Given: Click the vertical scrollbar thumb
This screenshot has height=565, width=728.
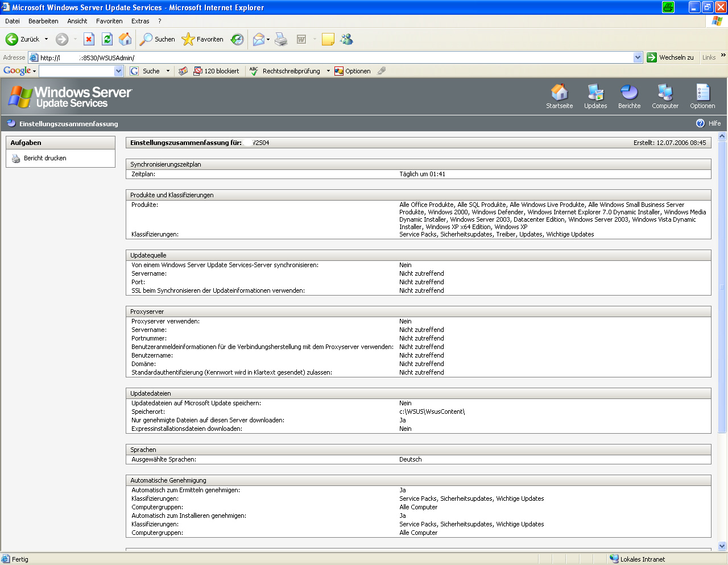Looking at the screenshot, I should coord(722,287).
